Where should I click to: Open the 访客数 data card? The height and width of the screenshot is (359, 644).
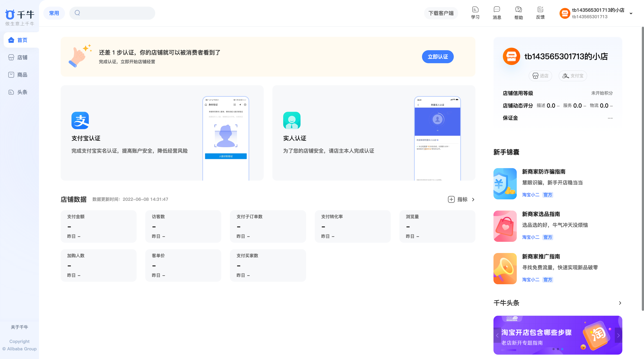[183, 226]
